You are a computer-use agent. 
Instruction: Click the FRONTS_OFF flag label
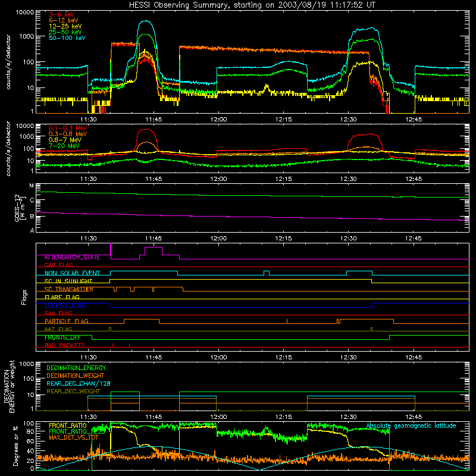pos(62,337)
